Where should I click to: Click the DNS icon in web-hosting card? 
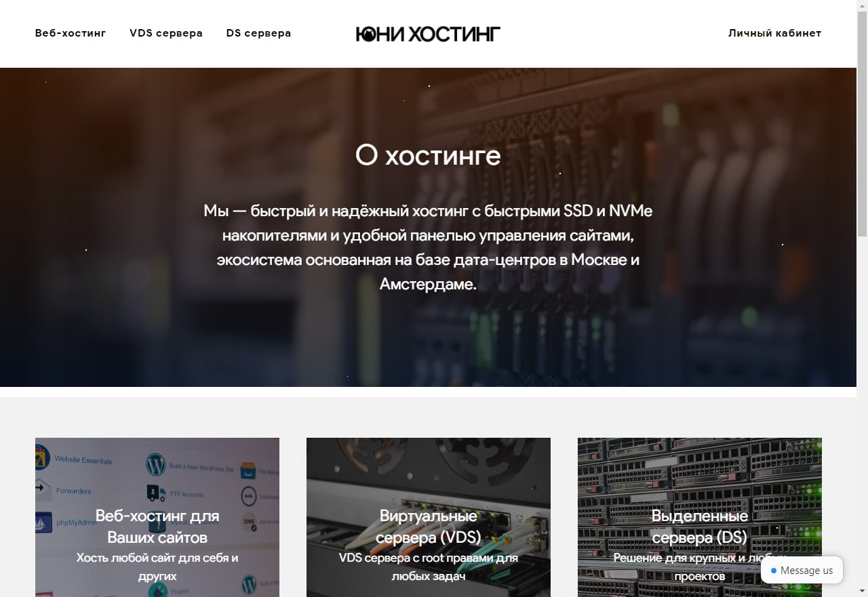(x=249, y=522)
